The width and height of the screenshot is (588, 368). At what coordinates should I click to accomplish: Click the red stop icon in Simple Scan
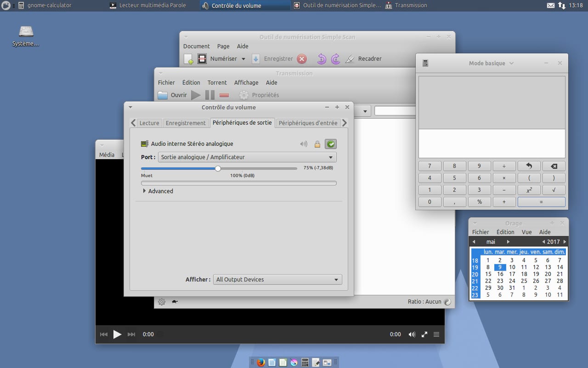pos(302,59)
